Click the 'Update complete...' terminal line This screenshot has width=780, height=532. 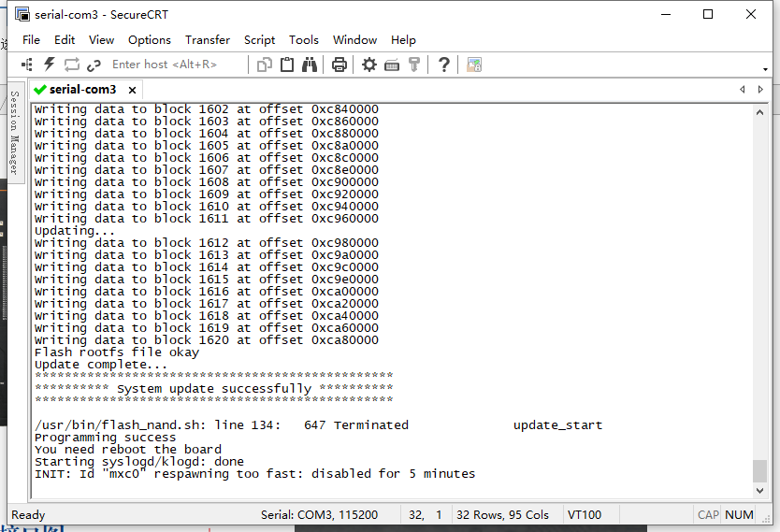coord(100,365)
